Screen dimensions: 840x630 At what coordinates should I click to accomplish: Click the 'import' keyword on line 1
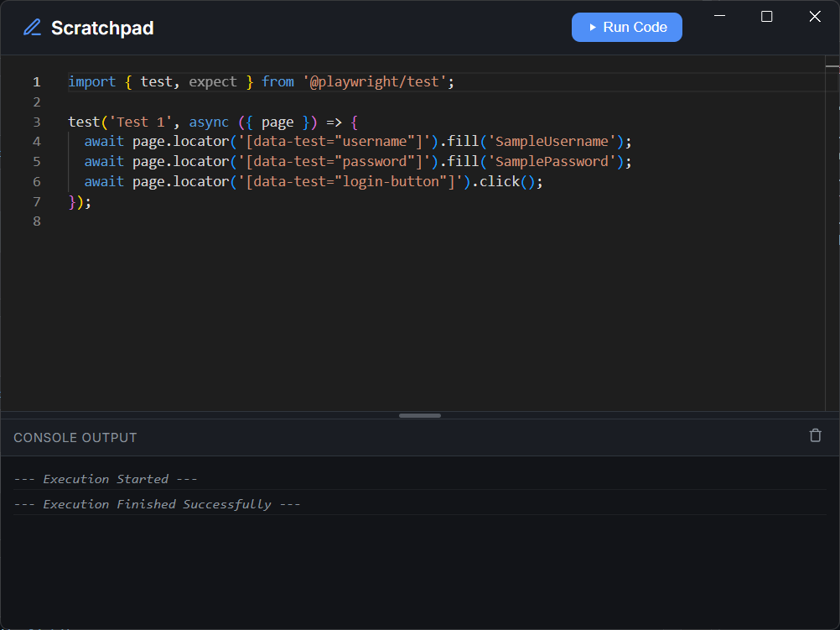[91, 82]
